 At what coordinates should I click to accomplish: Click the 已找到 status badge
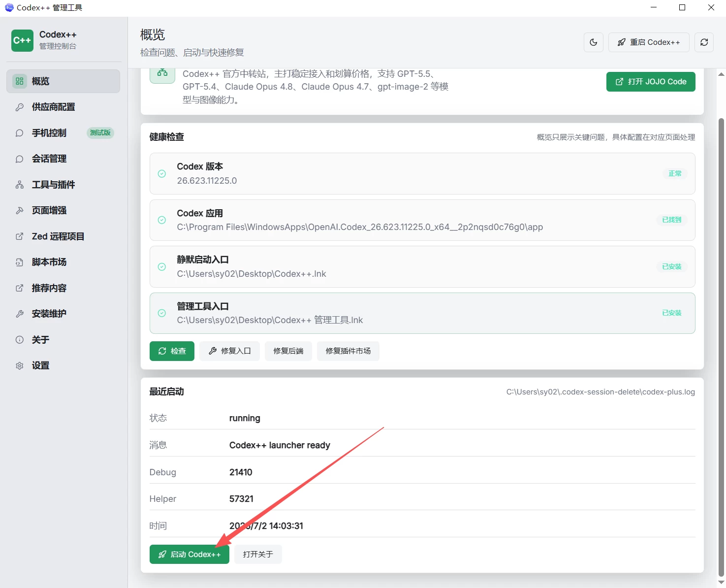[671, 220]
